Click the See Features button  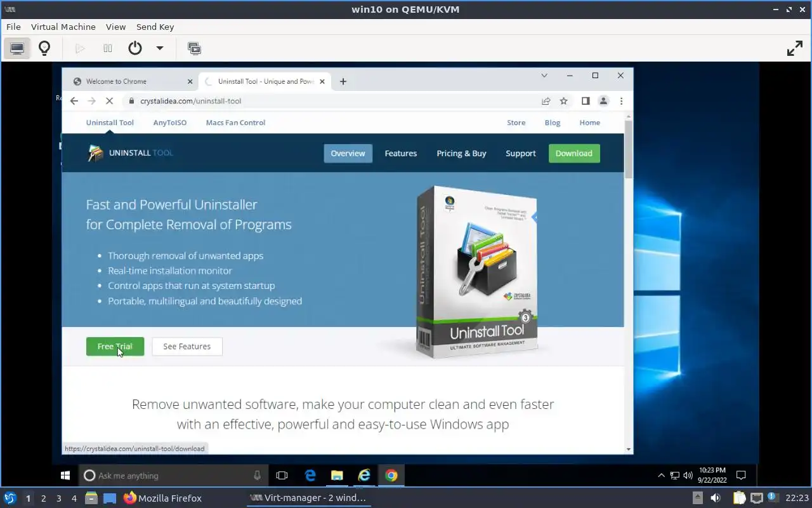coord(187,346)
